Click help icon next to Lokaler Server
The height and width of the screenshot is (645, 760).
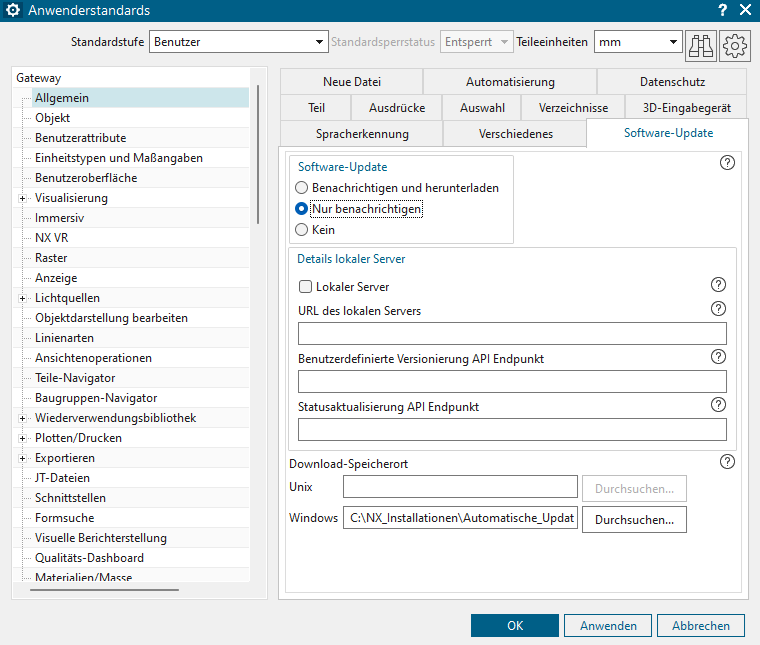pyautogui.click(x=717, y=285)
